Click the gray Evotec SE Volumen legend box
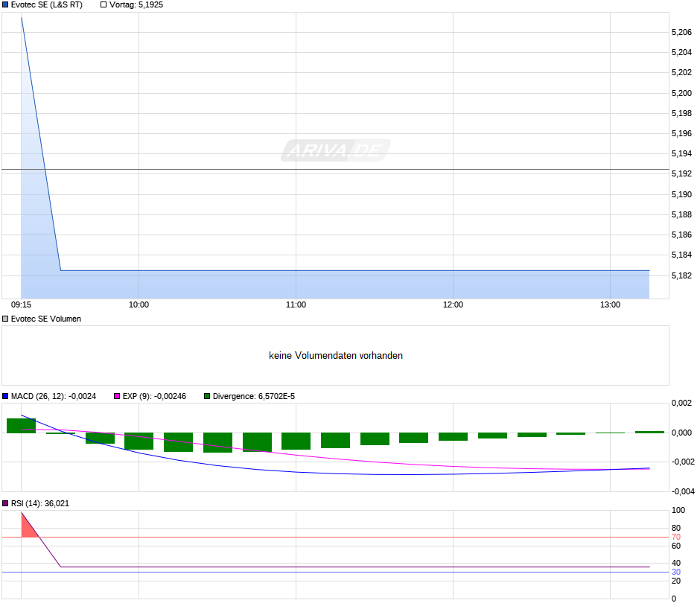This screenshot has height=606, width=700. coord(5,319)
